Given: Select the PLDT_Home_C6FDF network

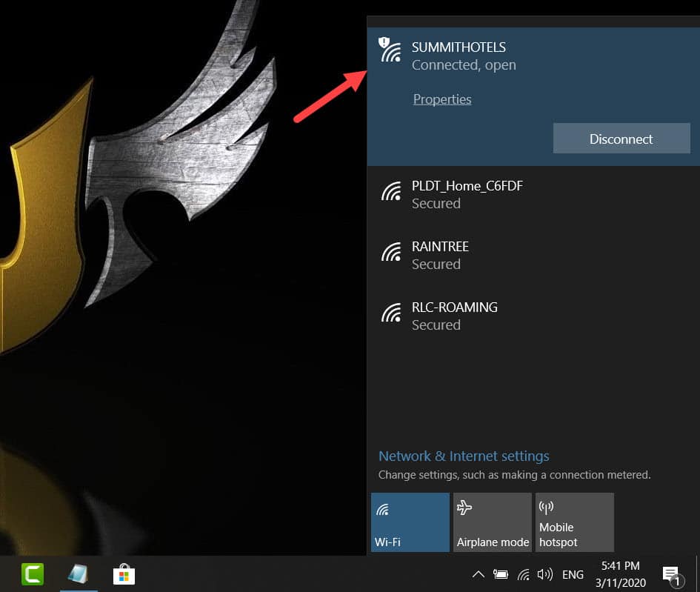Looking at the screenshot, I should (x=533, y=195).
